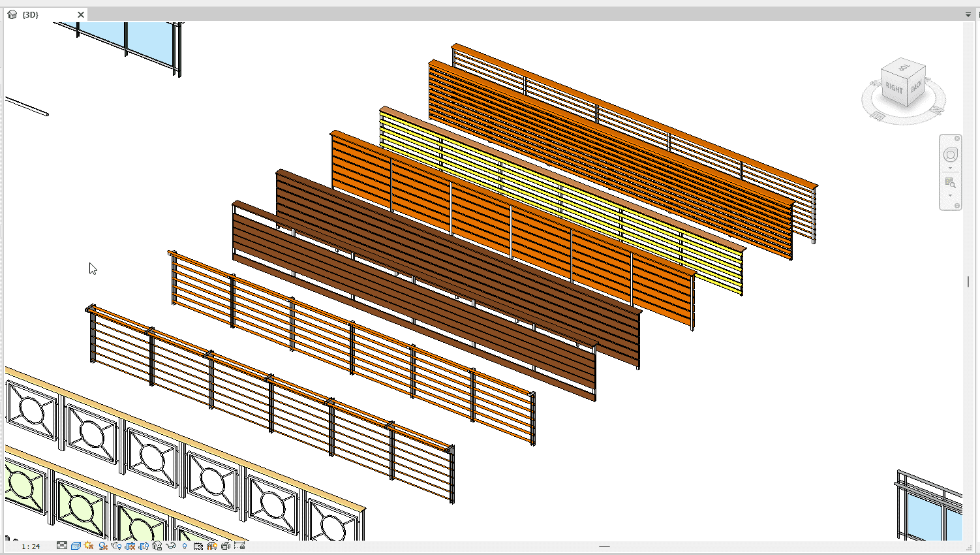This screenshot has width=980, height=555.
Task: Expand the zoom options dropdown arrow
Action: (x=951, y=196)
